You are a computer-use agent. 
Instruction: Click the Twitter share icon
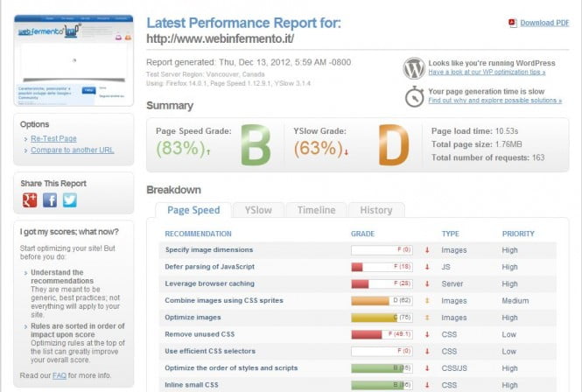pos(70,200)
